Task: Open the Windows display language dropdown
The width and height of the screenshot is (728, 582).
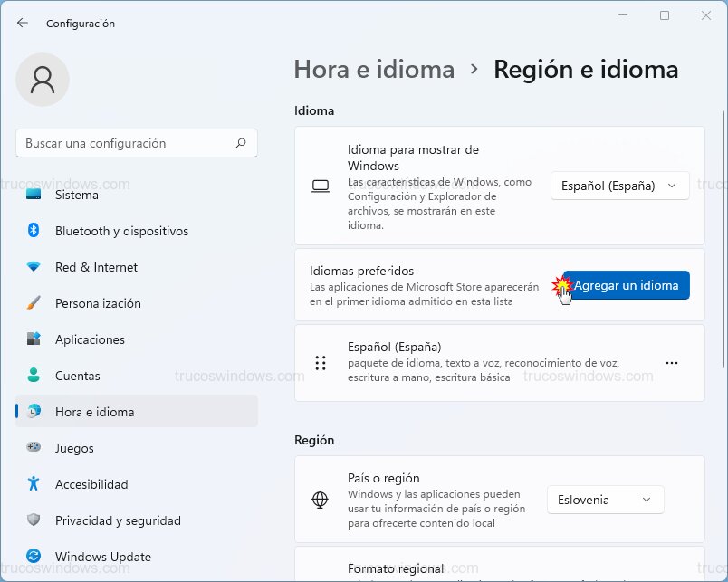Action: [x=619, y=186]
